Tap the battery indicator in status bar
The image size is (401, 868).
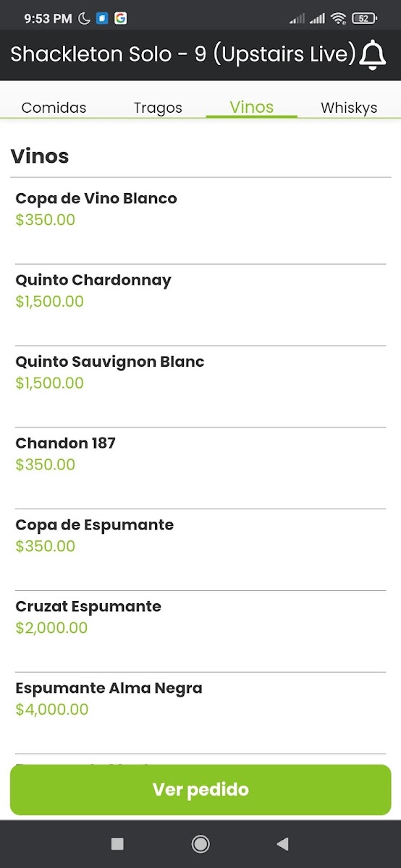363,19
